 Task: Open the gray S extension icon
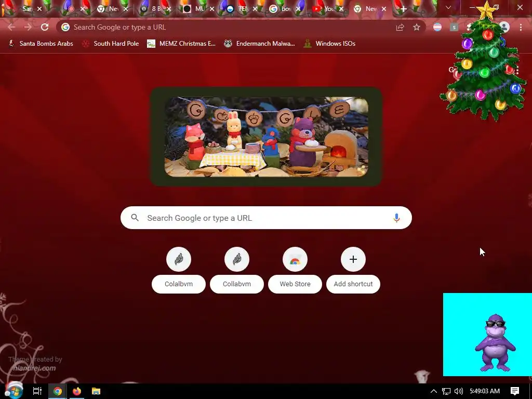click(454, 27)
